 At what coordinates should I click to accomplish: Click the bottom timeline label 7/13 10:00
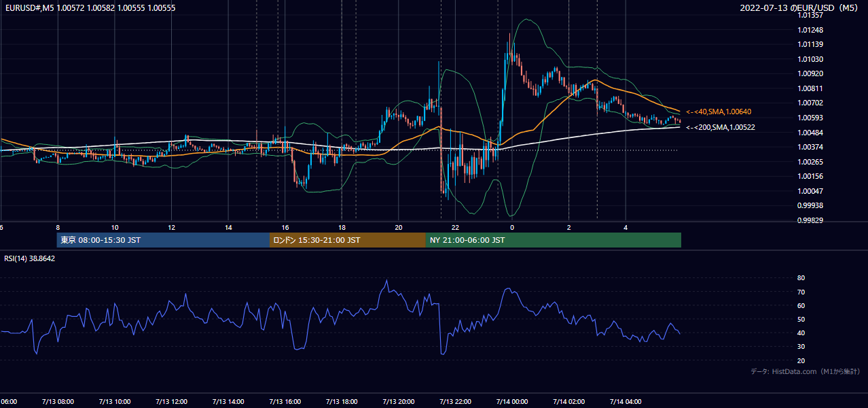coord(114,401)
